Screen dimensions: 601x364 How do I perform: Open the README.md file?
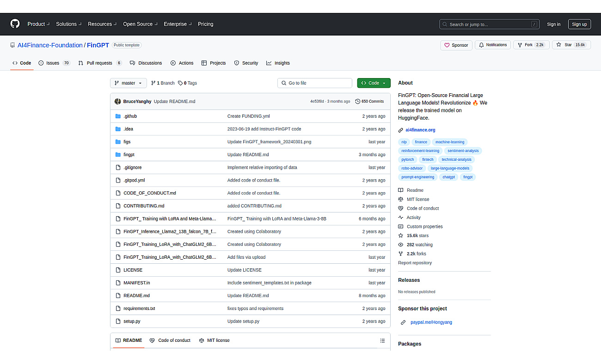pos(136,296)
